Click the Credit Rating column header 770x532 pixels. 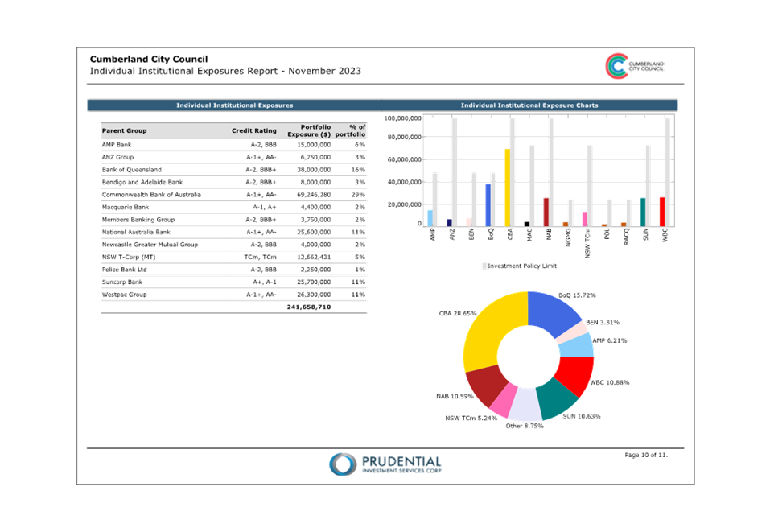click(x=253, y=130)
